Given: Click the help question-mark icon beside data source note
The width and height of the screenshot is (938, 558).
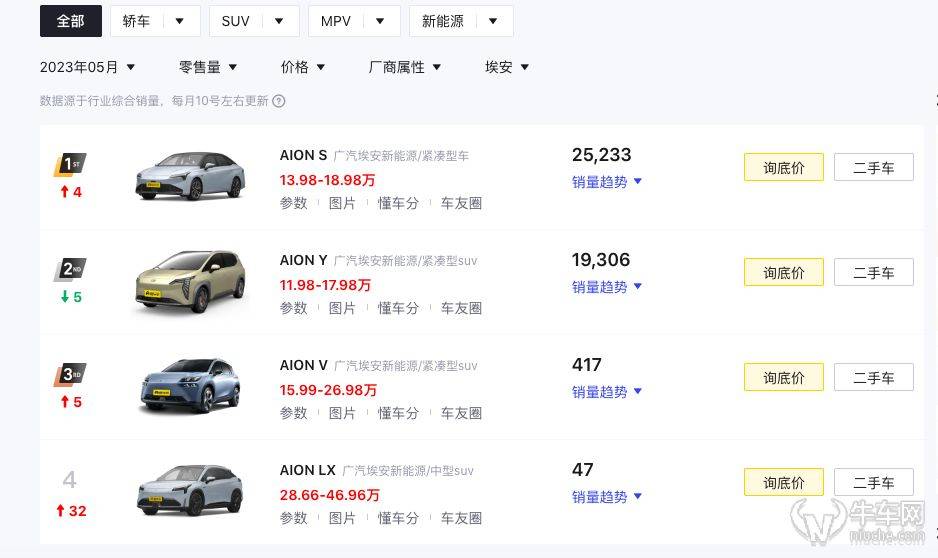Looking at the screenshot, I should click(279, 101).
